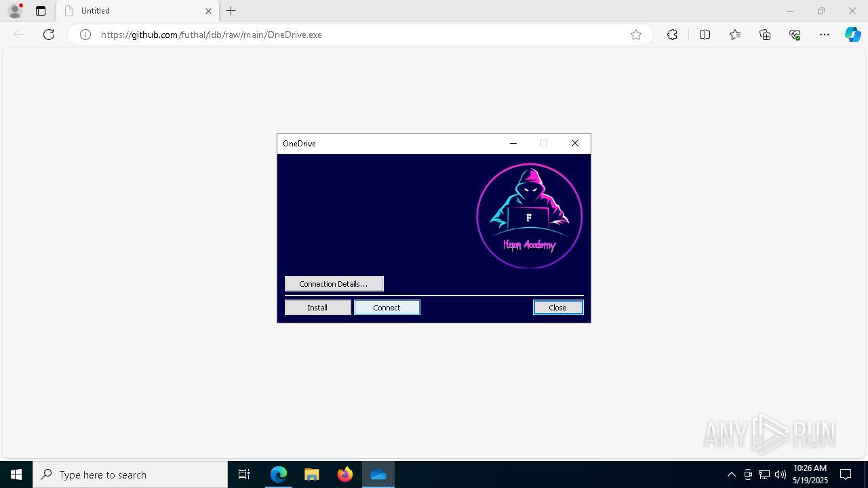Open a new browser tab

click(x=231, y=11)
